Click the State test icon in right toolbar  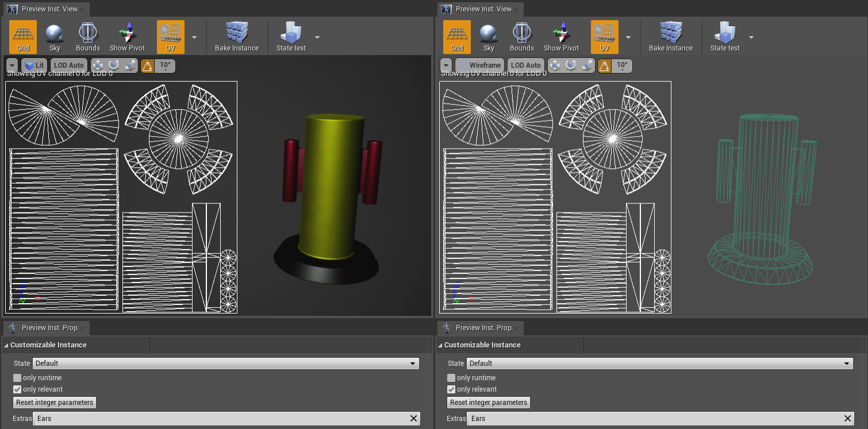[725, 37]
